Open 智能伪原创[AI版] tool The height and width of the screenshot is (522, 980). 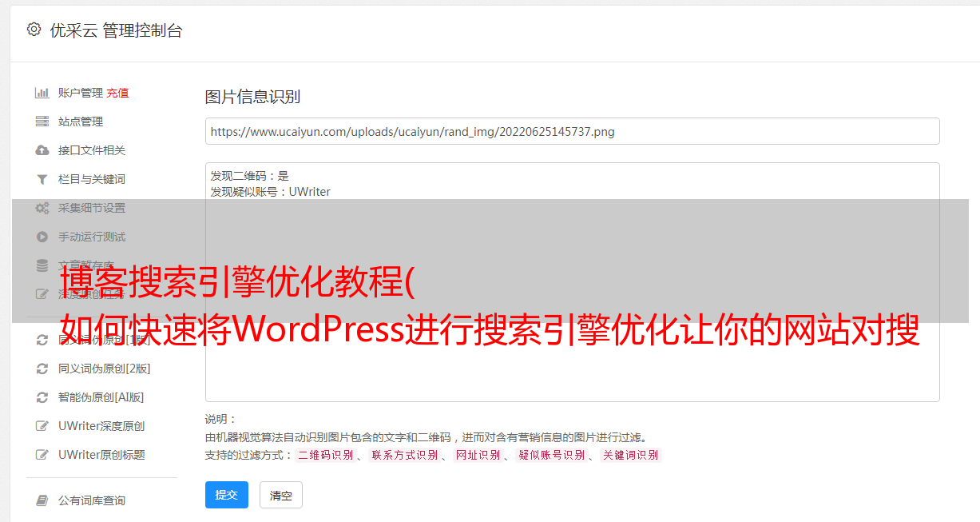tap(101, 397)
